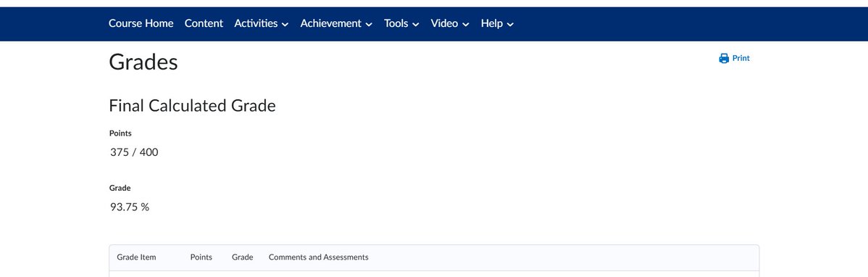Click the Grade label above 93.75 %
This screenshot has height=277, width=868.
tap(120, 189)
